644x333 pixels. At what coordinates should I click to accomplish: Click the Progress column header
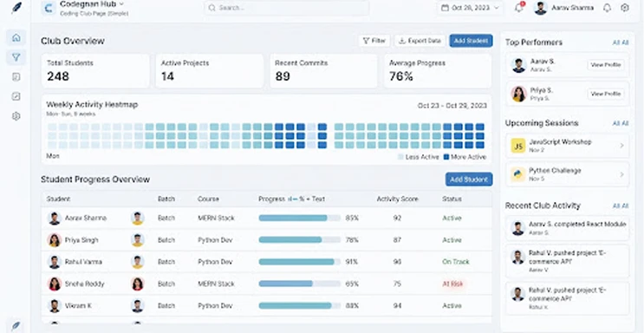coord(291,199)
